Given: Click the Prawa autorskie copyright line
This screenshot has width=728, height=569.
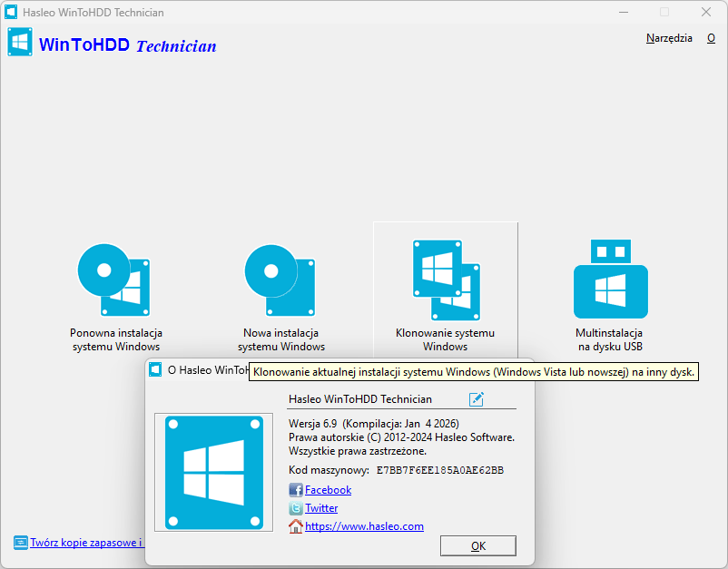Looking at the screenshot, I should [x=401, y=437].
